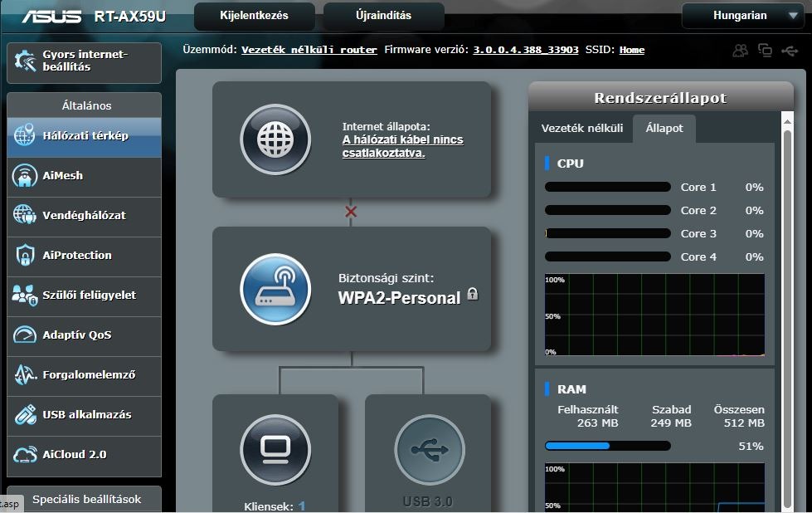Open the AiCloud 2.0 menu entry

click(x=84, y=457)
